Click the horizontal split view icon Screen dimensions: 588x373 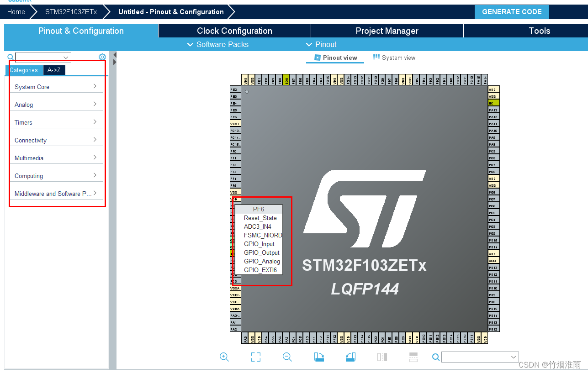coord(413,357)
